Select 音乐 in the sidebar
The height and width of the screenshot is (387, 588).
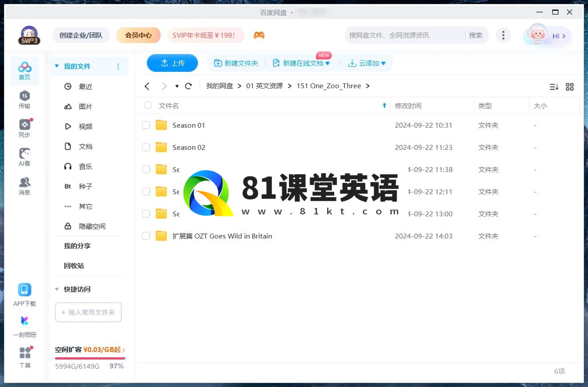coord(86,166)
